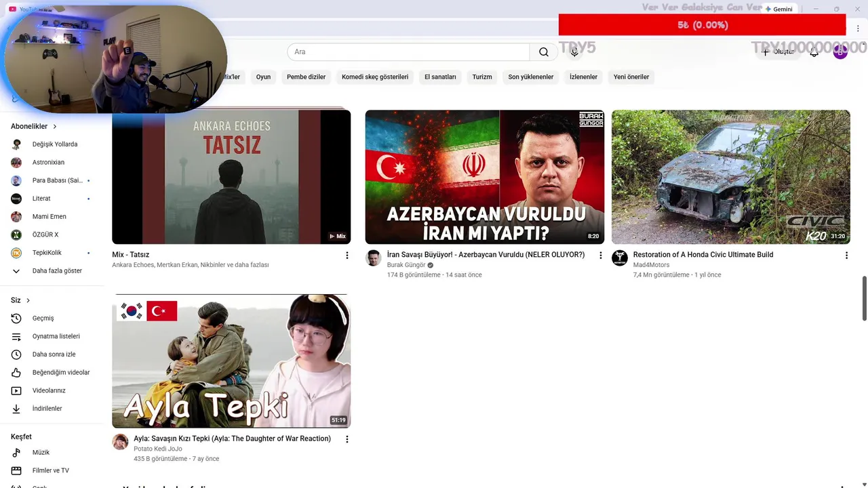Open Mix - Tatsız video title
The height and width of the screenshot is (488, 868).
(x=131, y=255)
